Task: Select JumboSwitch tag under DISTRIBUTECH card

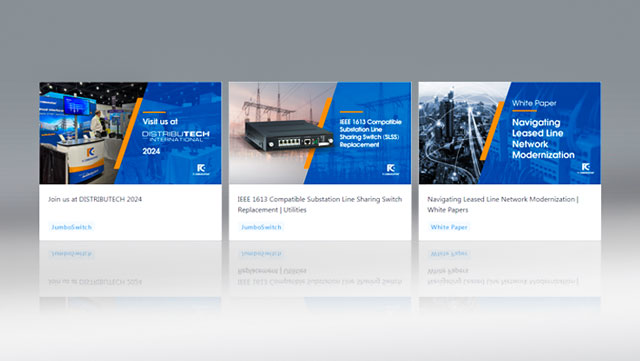Action: [x=71, y=227]
